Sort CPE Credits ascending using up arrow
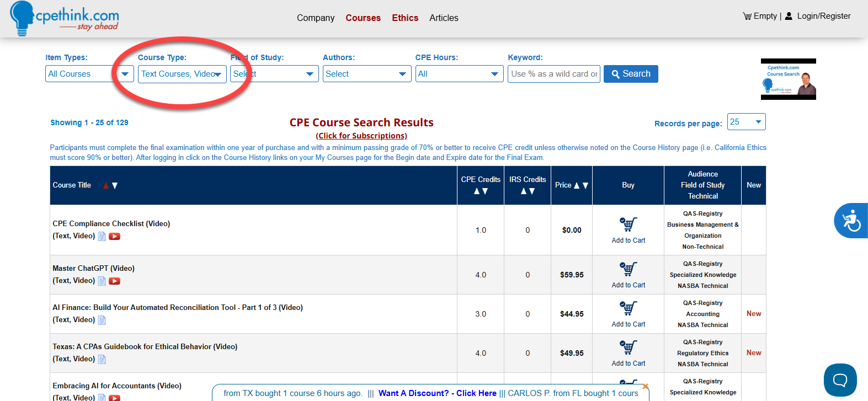This screenshot has height=401, width=868. [477, 191]
